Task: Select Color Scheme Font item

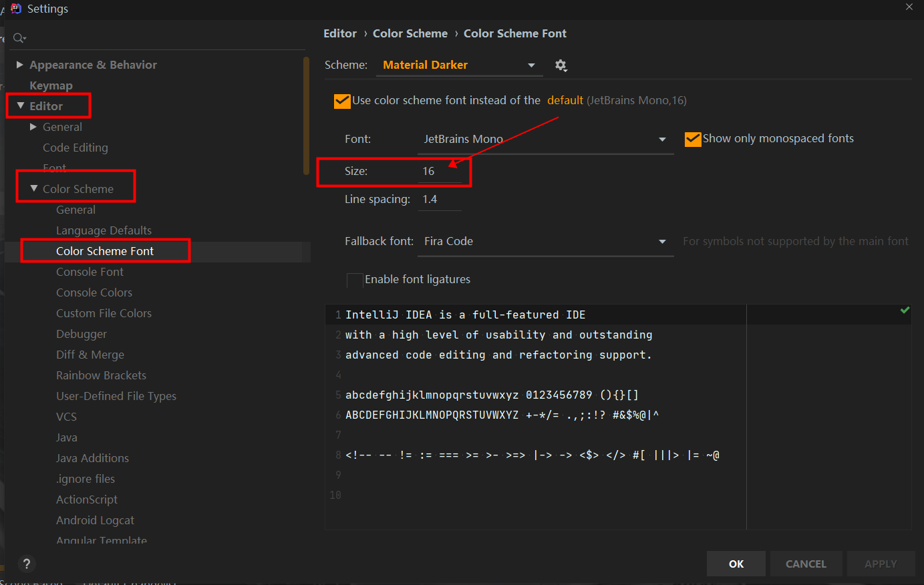Action: tap(105, 251)
